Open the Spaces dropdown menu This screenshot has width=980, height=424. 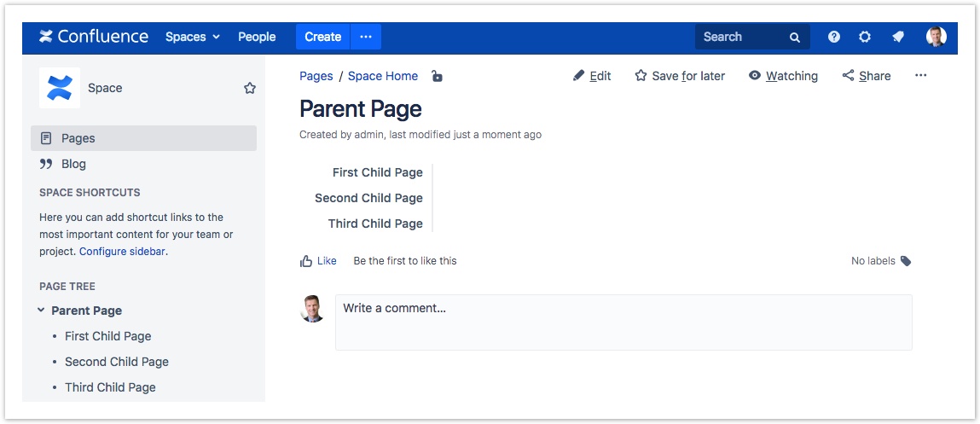pos(193,37)
